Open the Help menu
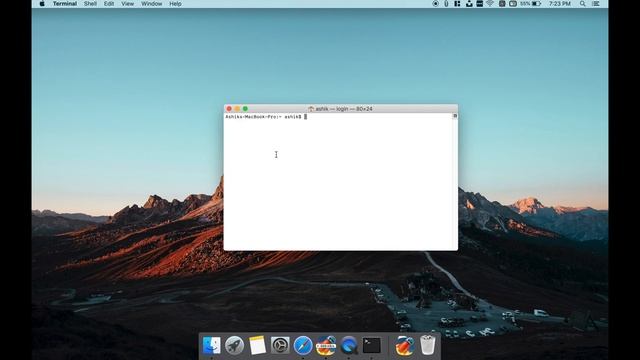This screenshot has width=640, height=360. (175, 4)
